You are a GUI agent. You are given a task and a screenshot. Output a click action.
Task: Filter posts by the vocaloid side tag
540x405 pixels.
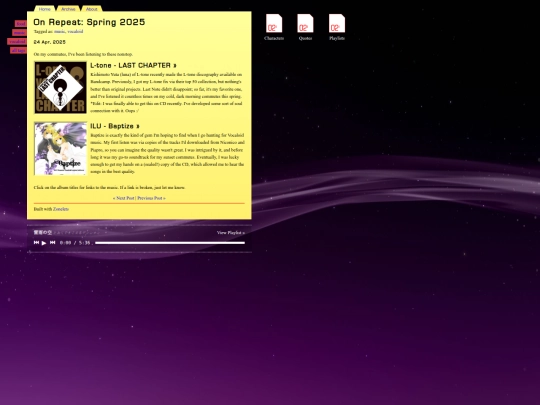coord(17,42)
